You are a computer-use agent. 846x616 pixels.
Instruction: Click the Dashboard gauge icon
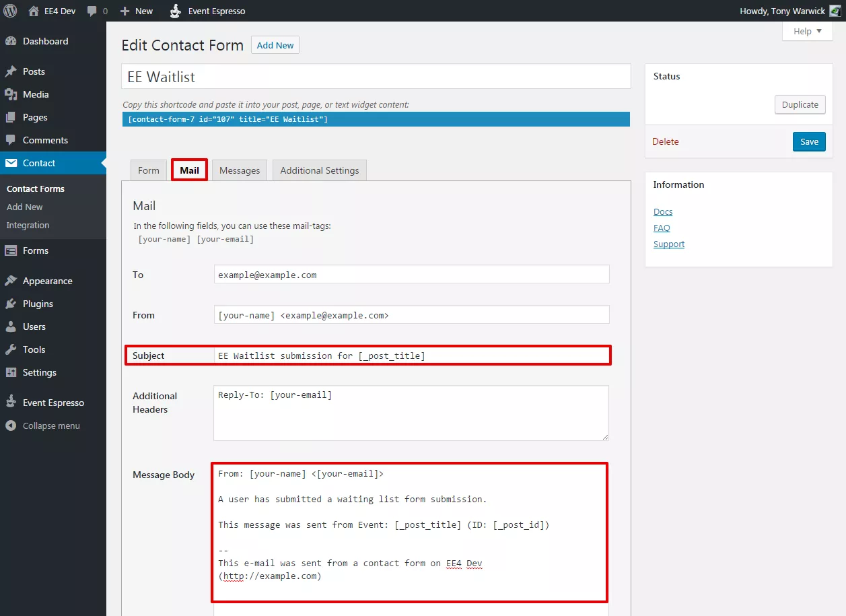tap(11, 41)
